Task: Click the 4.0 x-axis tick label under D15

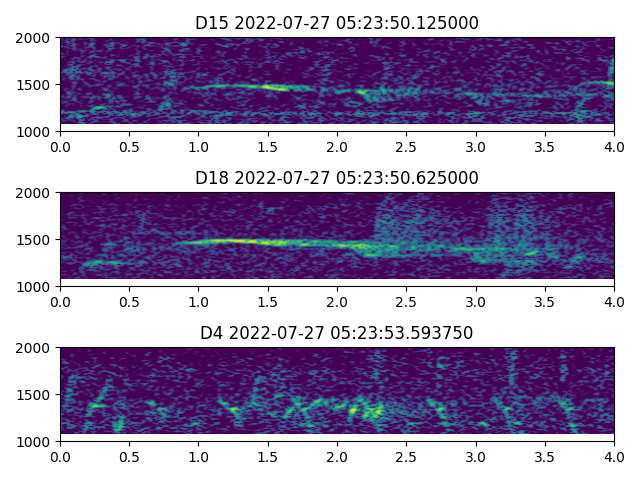Action: (614, 147)
